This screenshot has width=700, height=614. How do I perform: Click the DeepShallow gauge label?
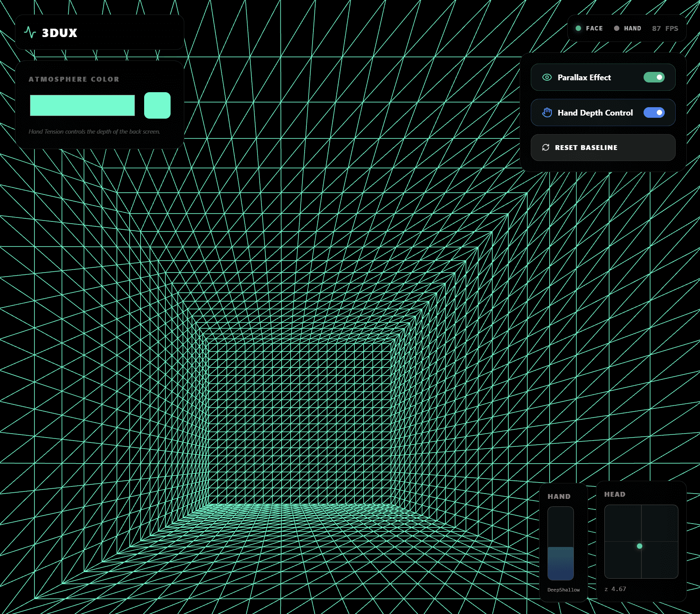563,590
